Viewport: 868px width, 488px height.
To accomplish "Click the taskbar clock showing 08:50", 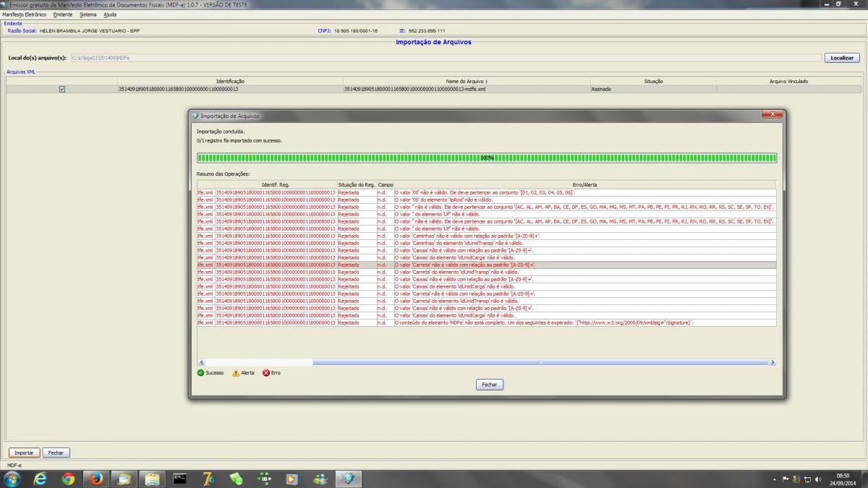I will [x=843, y=479].
